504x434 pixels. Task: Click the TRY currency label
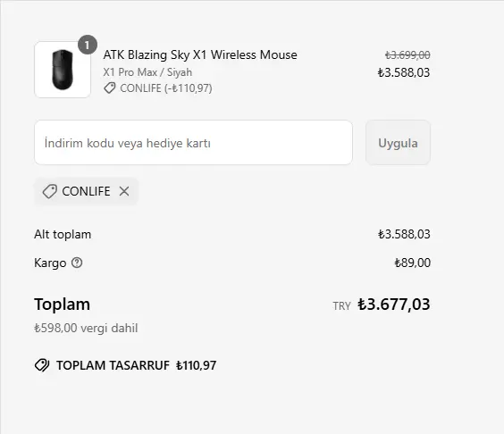click(x=341, y=306)
